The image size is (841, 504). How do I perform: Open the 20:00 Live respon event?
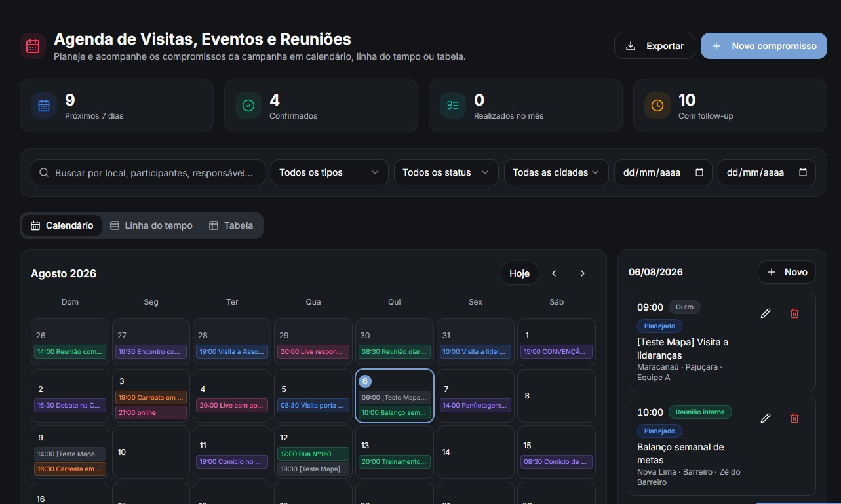313,351
